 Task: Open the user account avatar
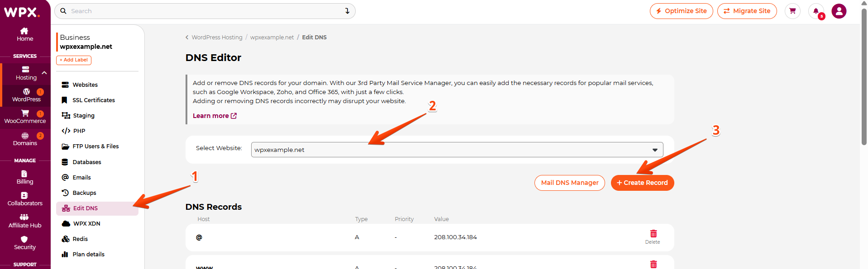pyautogui.click(x=839, y=11)
